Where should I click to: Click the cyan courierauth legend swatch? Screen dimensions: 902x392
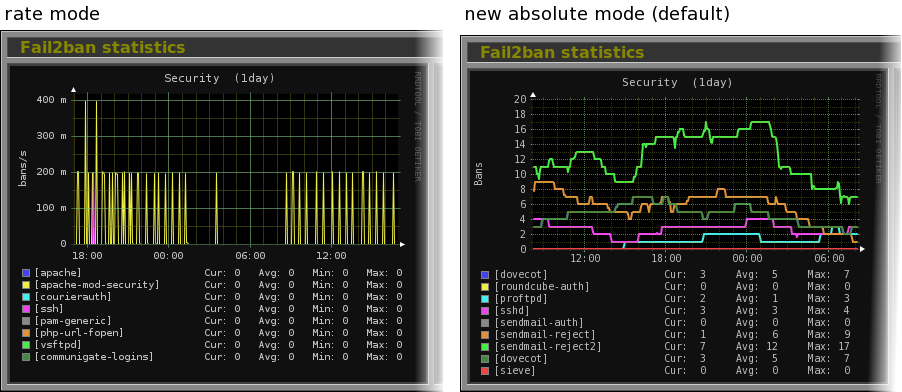(x=25, y=297)
